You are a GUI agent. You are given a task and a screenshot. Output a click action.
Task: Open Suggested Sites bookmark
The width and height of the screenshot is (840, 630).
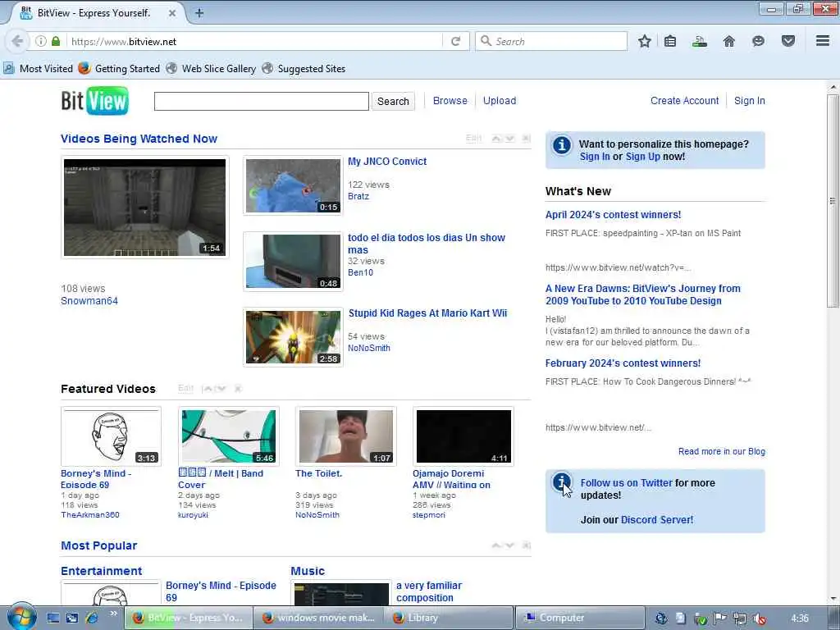click(x=304, y=69)
